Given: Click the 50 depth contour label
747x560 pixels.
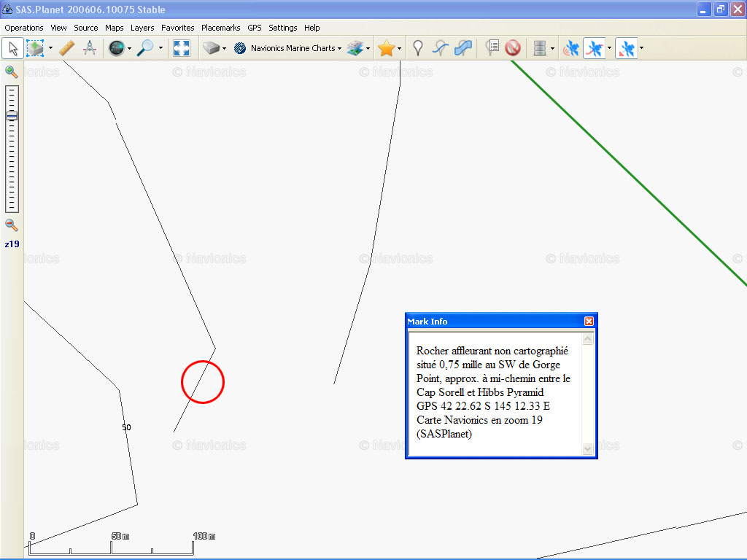Looking at the screenshot, I should [126, 427].
